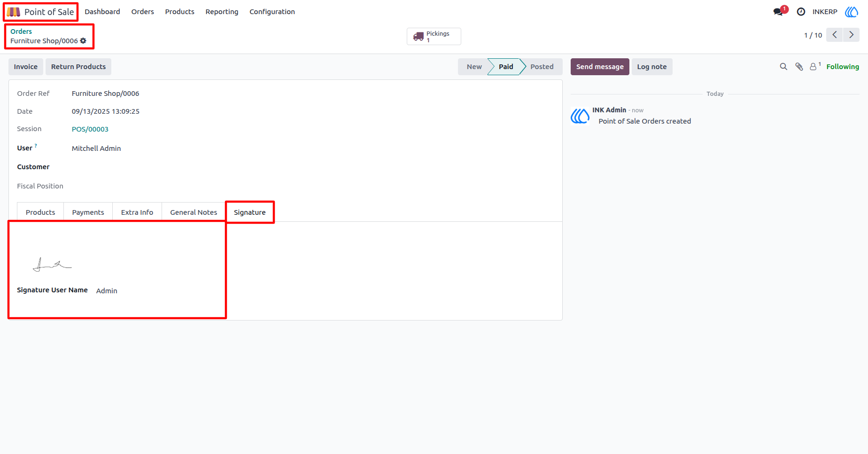
Task: Open the Dashboard menu
Action: coord(102,12)
